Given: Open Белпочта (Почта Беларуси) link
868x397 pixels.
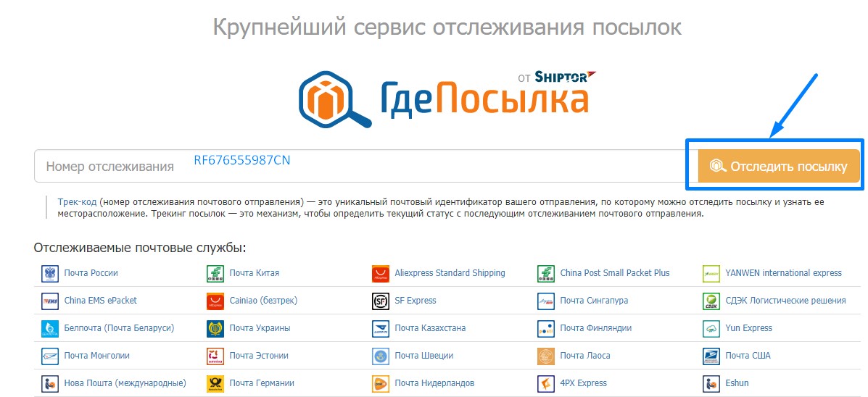Looking at the screenshot, I should (x=119, y=328).
